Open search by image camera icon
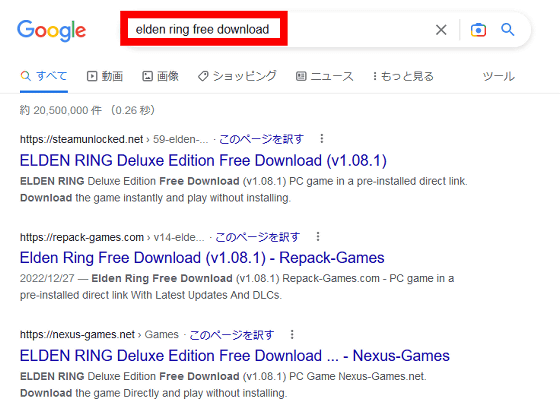The image size is (560, 412). [478, 30]
